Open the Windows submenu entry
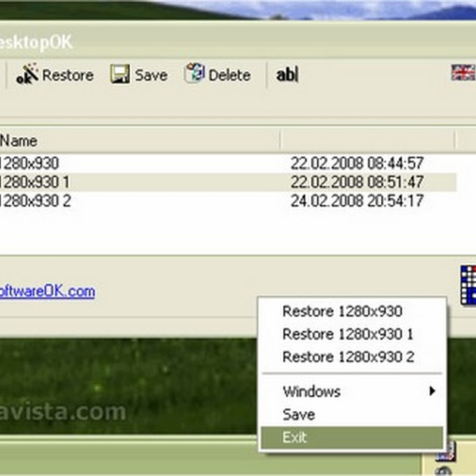 [x=352, y=392]
